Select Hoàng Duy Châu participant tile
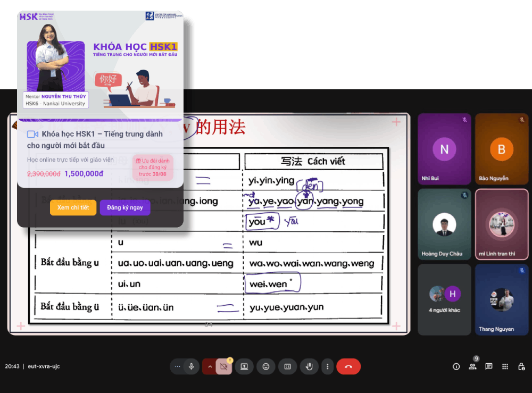532x393 pixels. [444, 224]
